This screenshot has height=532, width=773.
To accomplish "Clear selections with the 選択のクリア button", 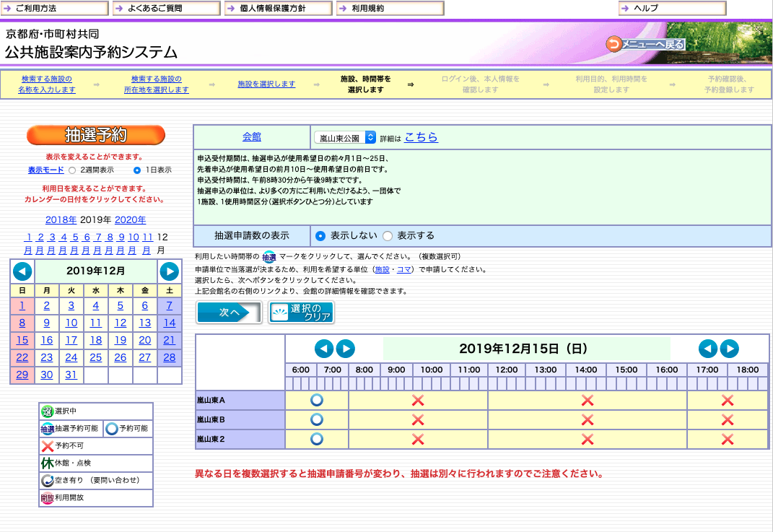I will coord(301,313).
